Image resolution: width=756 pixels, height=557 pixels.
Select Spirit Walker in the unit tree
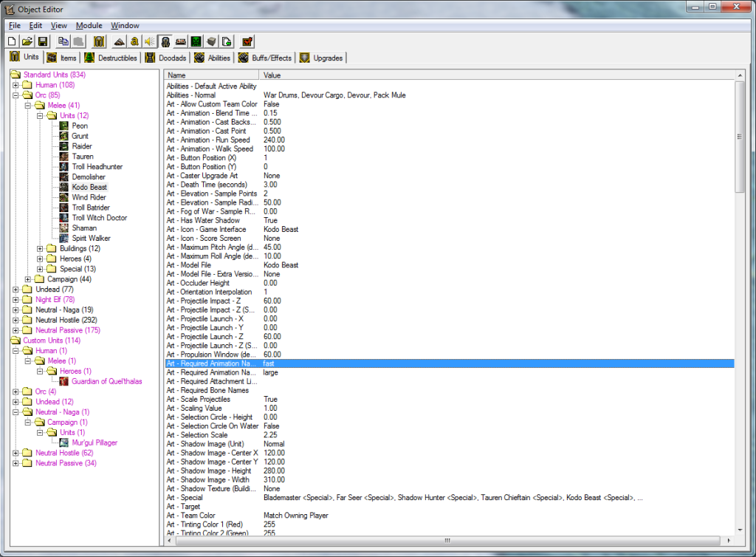point(91,238)
